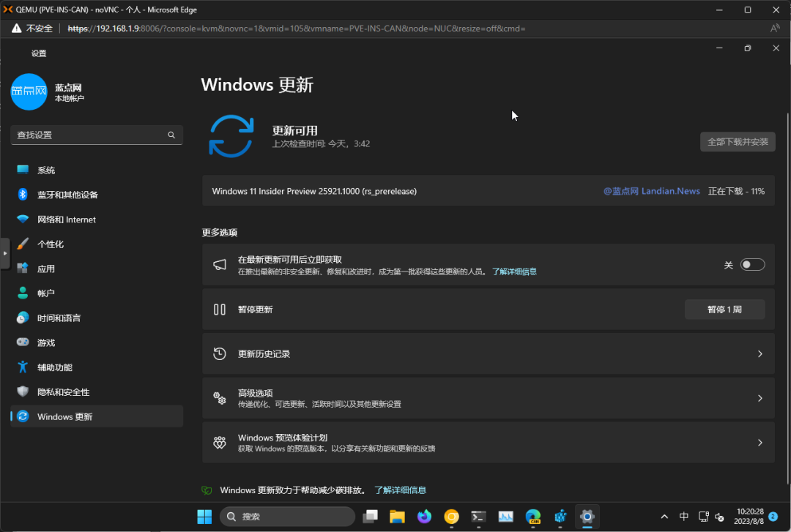Click the 中 input method indicator
This screenshot has height=532, width=791.
(683, 517)
